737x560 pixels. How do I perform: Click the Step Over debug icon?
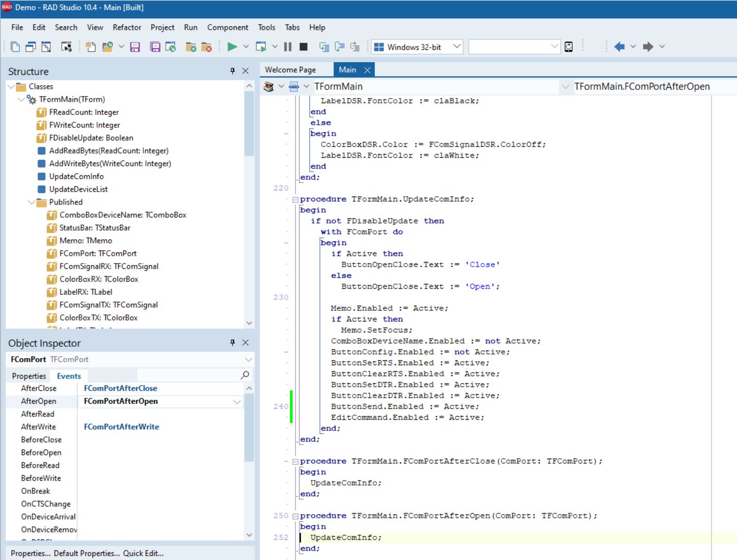click(339, 47)
